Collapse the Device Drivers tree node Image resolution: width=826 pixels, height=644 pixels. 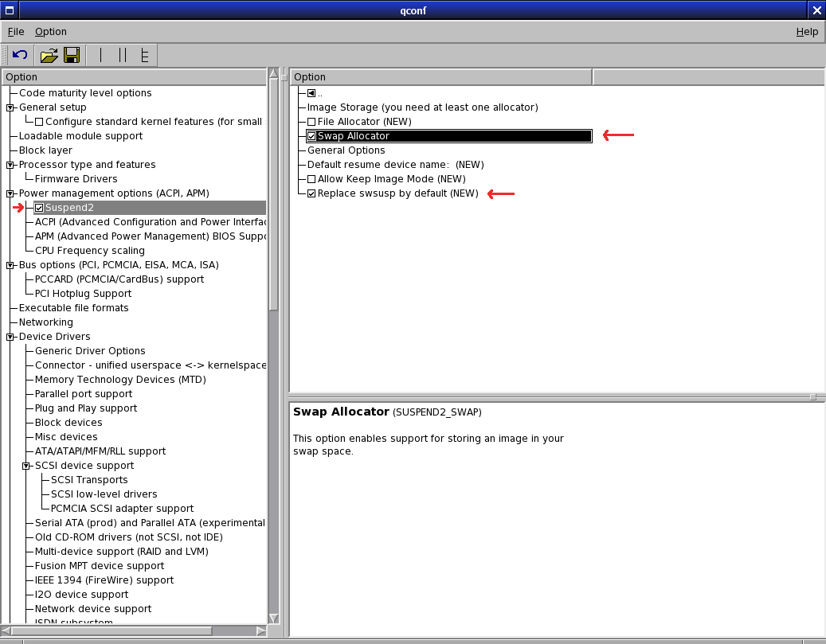[x=10, y=337]
